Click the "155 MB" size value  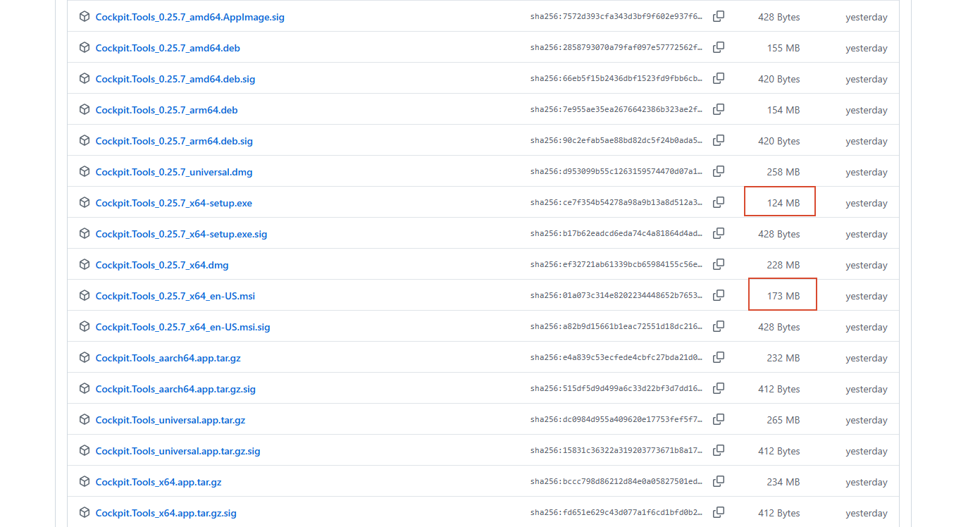(783, 48)
